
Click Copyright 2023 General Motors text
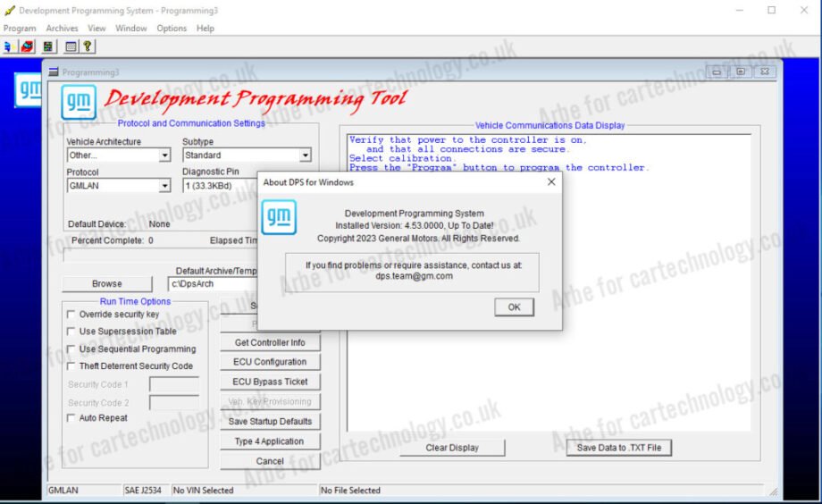418,238
